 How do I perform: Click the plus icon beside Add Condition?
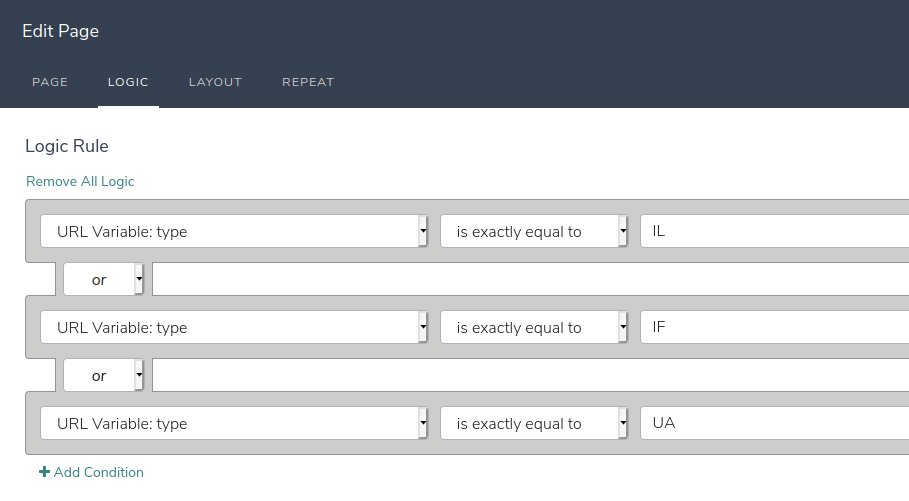[x=44, y=472]
